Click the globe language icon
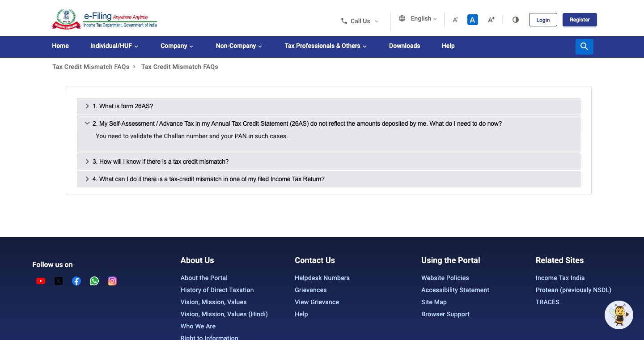This screenshot has height=340, width=644. (x=402, y=18)
